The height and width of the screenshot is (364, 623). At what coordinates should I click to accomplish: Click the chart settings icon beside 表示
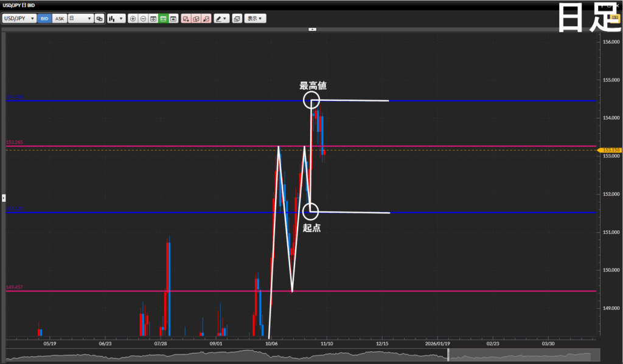237,19
